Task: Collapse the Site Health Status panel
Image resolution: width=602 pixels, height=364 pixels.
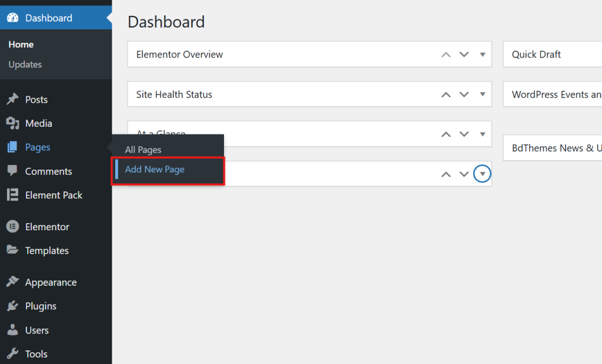Action: tap(482, 95)
